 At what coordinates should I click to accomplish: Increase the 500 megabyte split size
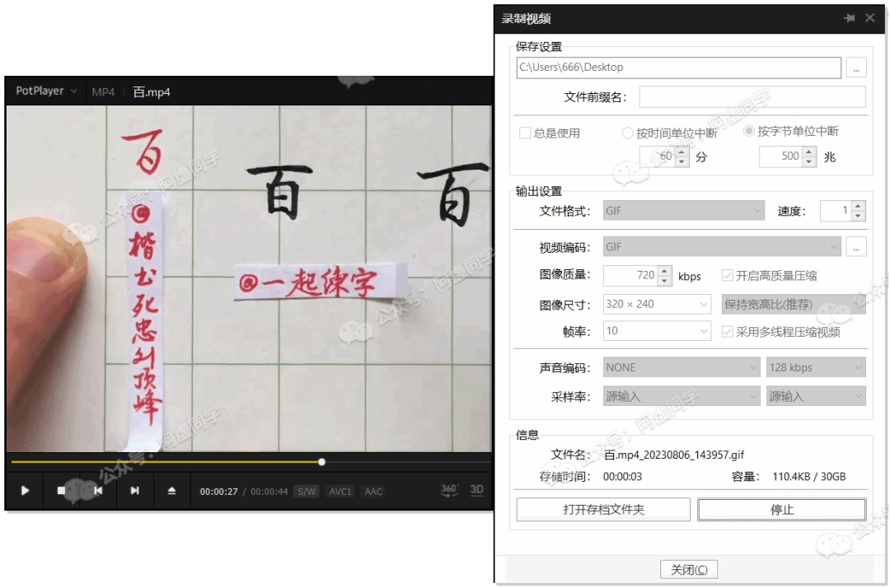click(809, 152)
